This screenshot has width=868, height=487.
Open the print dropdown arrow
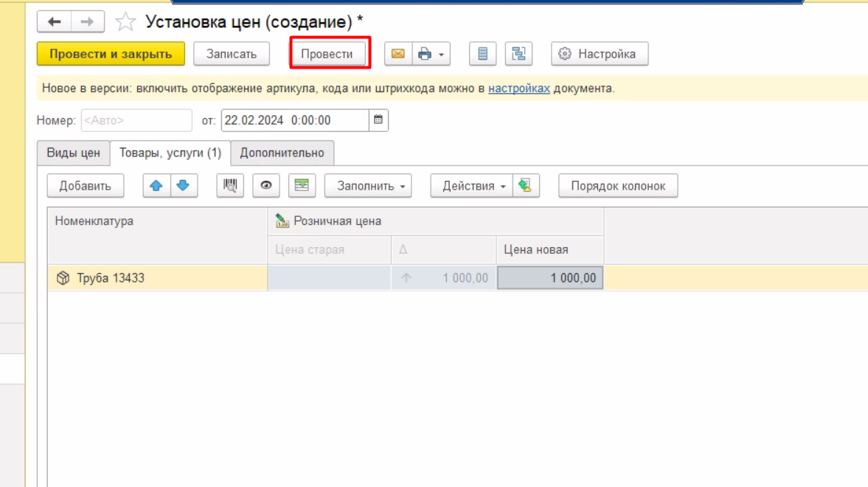pos(441,55)
